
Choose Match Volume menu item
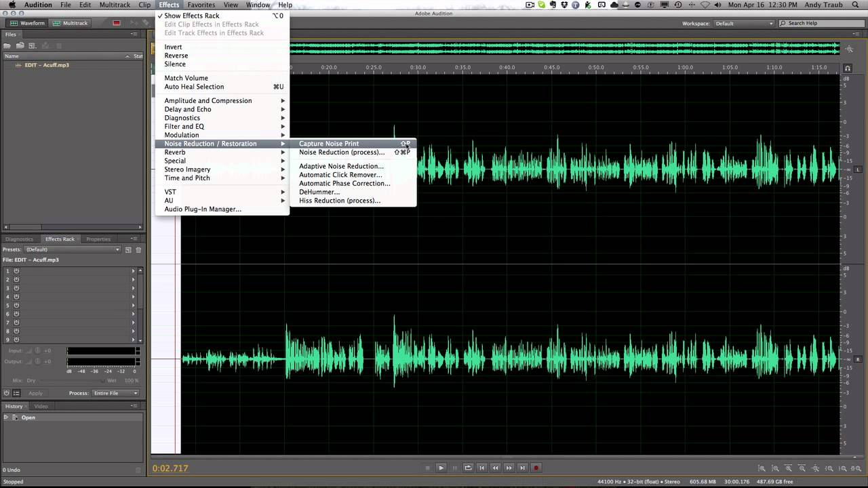tap(222, 78)
